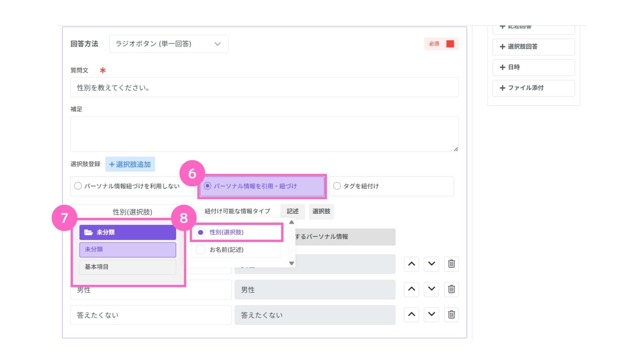Select 基本項目 category item
644x362 pixels.
coord(127,267)
